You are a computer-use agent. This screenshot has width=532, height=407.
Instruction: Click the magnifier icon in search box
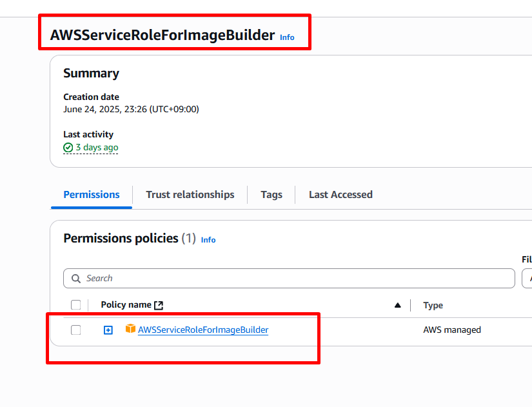76,279
